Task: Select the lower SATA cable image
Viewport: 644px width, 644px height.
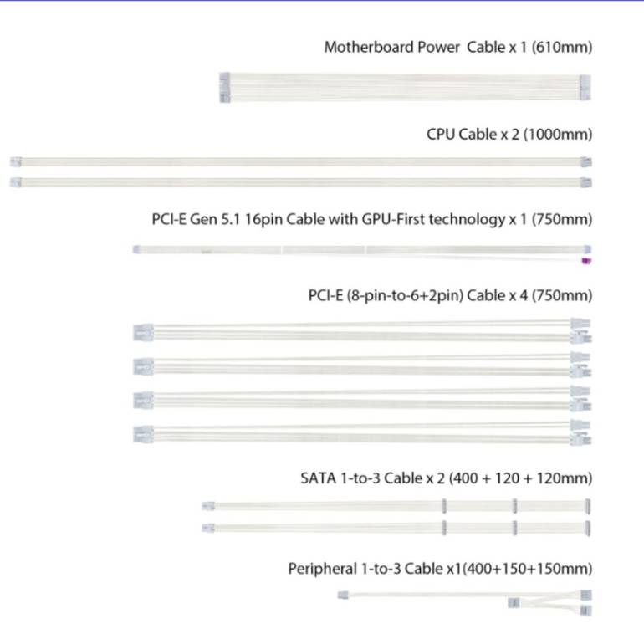Action: point(396,528)
